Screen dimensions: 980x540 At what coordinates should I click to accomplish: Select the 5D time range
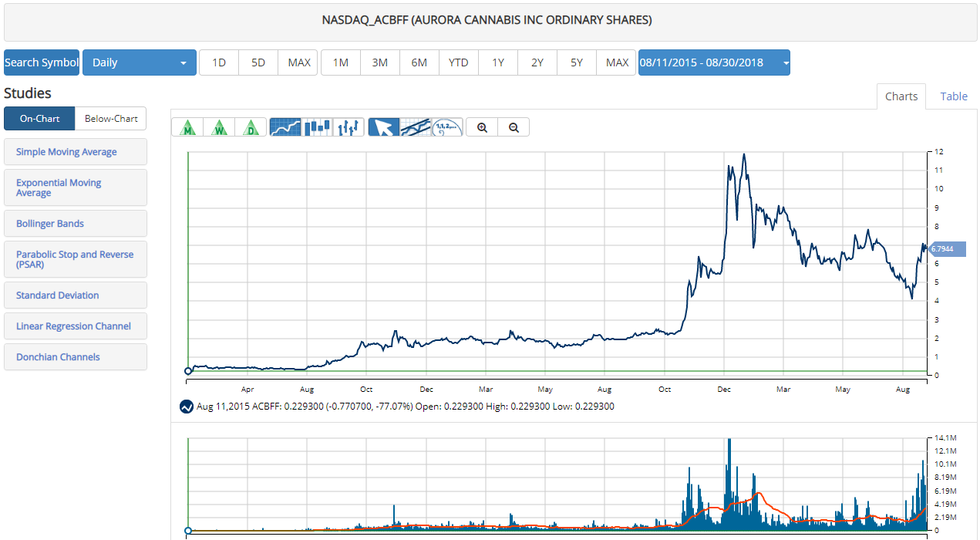(x=258, y=62)
